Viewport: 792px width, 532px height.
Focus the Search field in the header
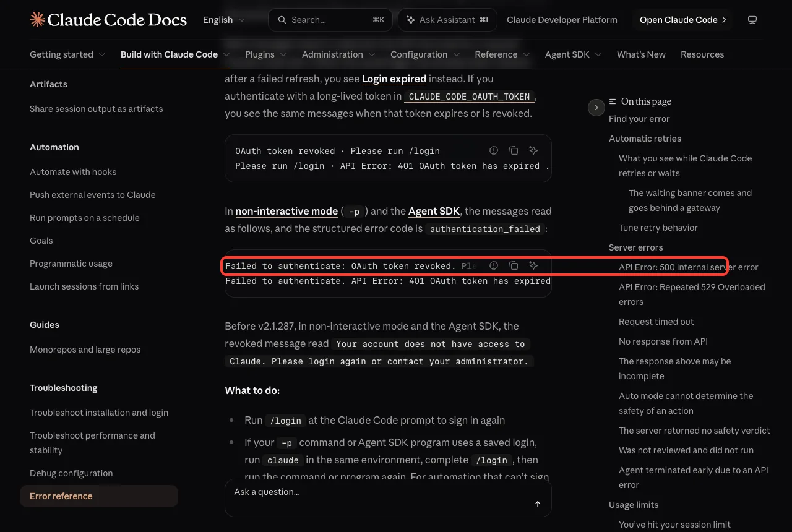point(330,20)
